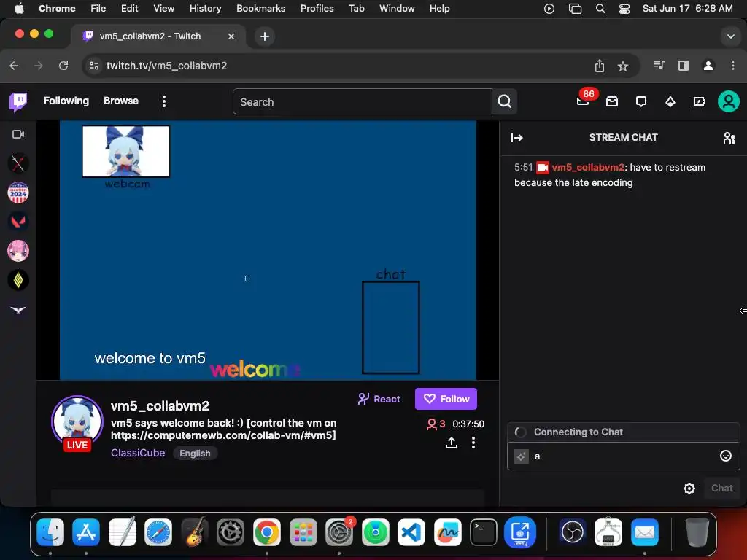Open the white wings logo channel in sidebar
The width and height of the screenshot is (747, 560).
click(18, 309)
